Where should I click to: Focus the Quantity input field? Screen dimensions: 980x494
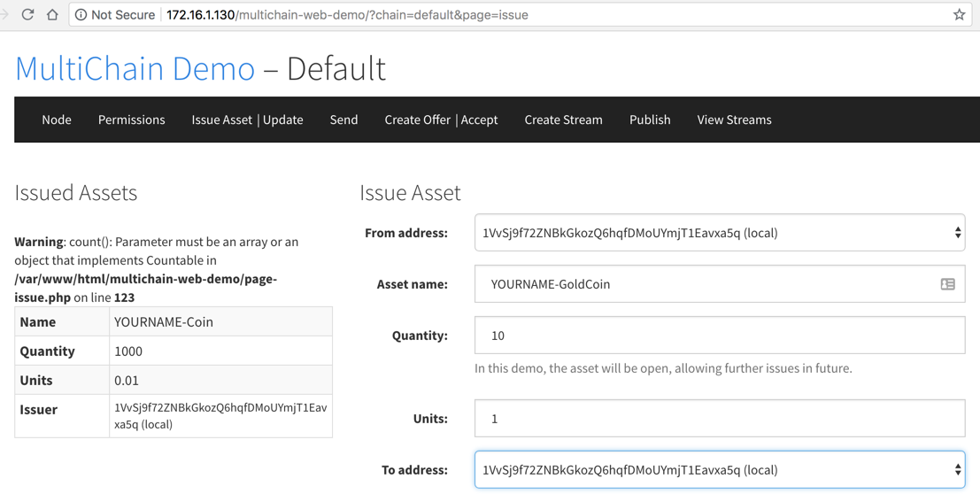coord(719,336)
